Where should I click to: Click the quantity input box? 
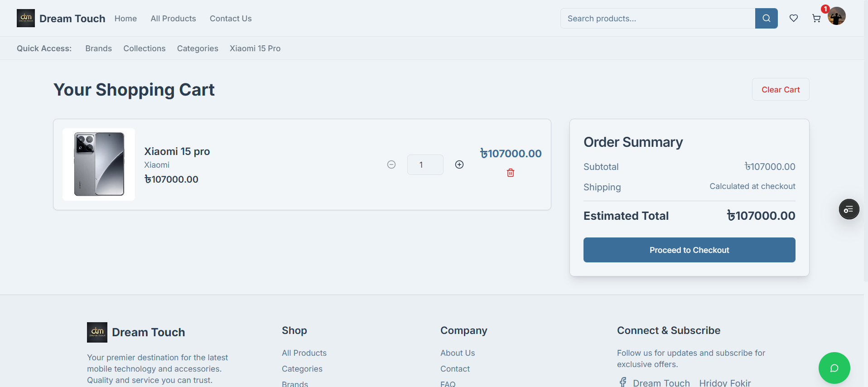click(x=425, y=164)
